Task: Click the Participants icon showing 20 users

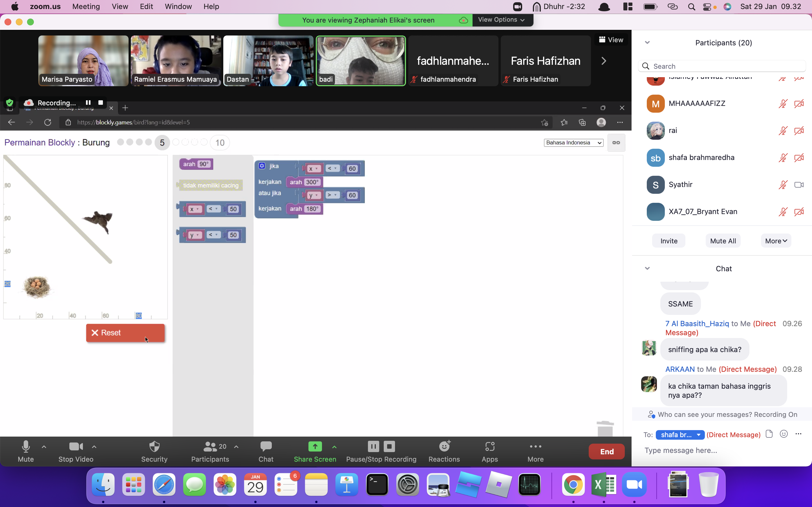Action: [210, 451]
